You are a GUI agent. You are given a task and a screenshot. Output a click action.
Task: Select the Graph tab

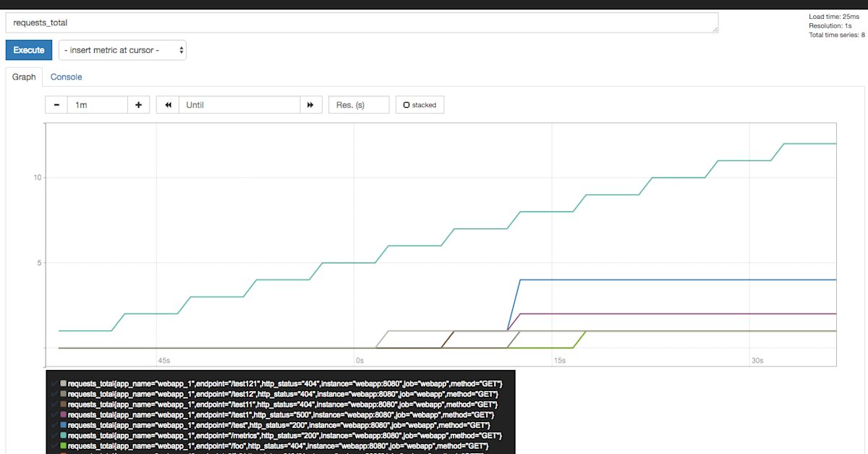tap(24, 76)
